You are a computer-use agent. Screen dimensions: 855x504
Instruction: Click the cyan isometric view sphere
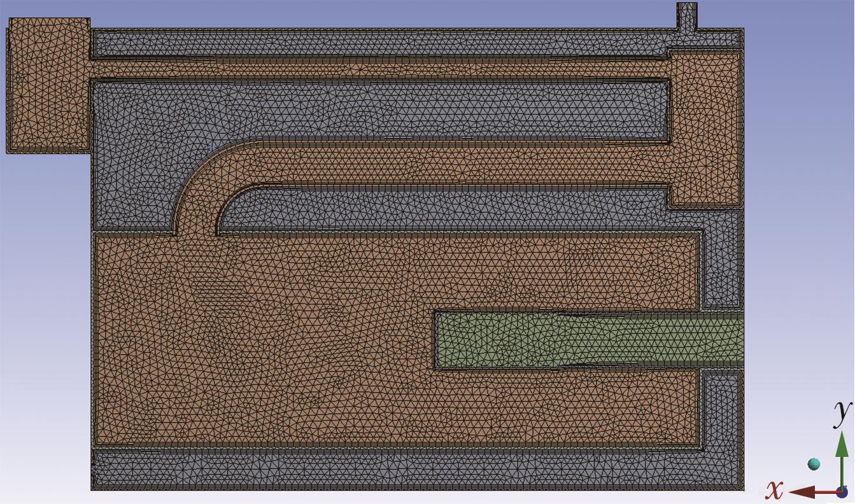814,464
